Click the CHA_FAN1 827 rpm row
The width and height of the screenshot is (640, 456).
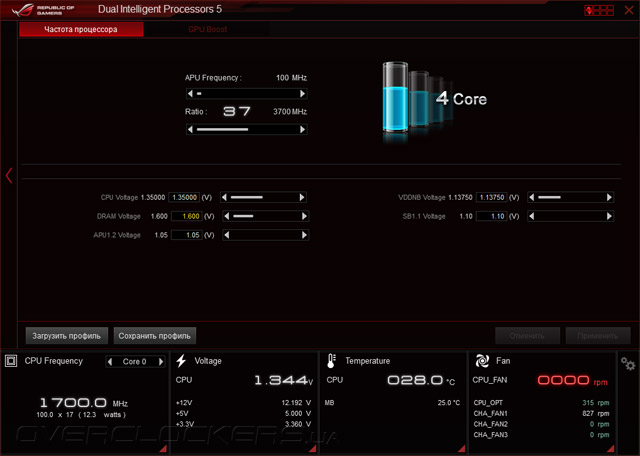pyautogui.click(x=541, y=414)
